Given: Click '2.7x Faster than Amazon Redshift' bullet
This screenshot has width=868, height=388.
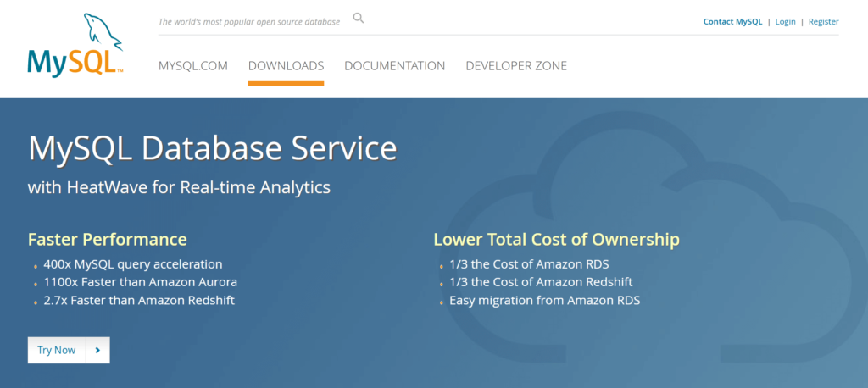Looking at the screenshot, I should (x=139, y=301).
